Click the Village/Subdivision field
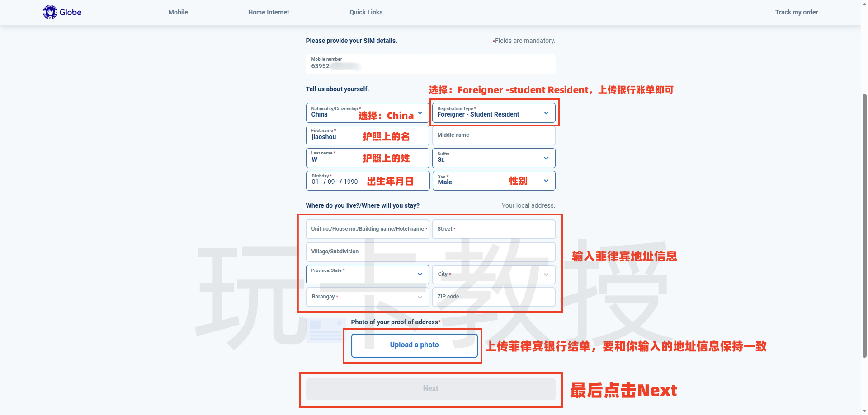This screenshot has width=868, height=415. point(430,252)
